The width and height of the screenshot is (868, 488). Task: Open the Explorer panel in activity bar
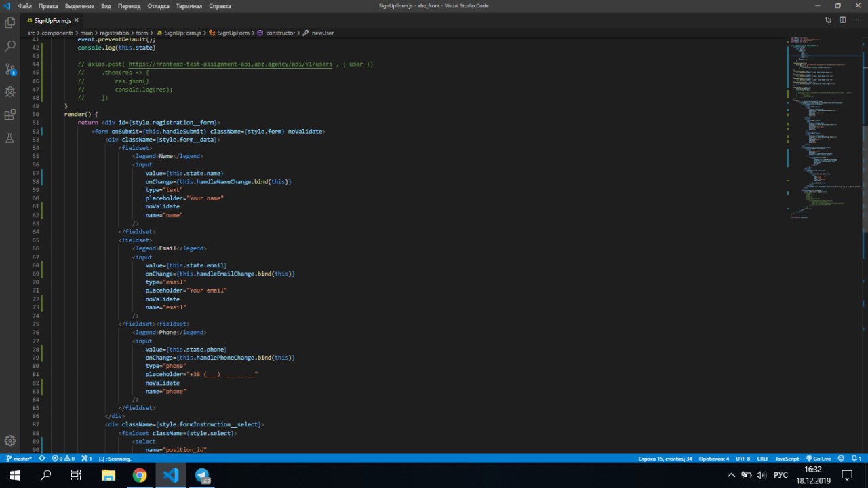pos(10,22)
